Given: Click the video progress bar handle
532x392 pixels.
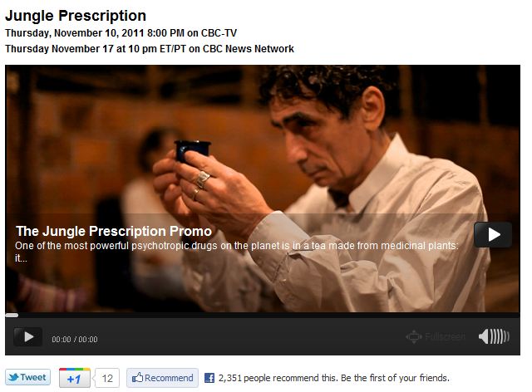Looking at the screenshot, I should (12, 315).
